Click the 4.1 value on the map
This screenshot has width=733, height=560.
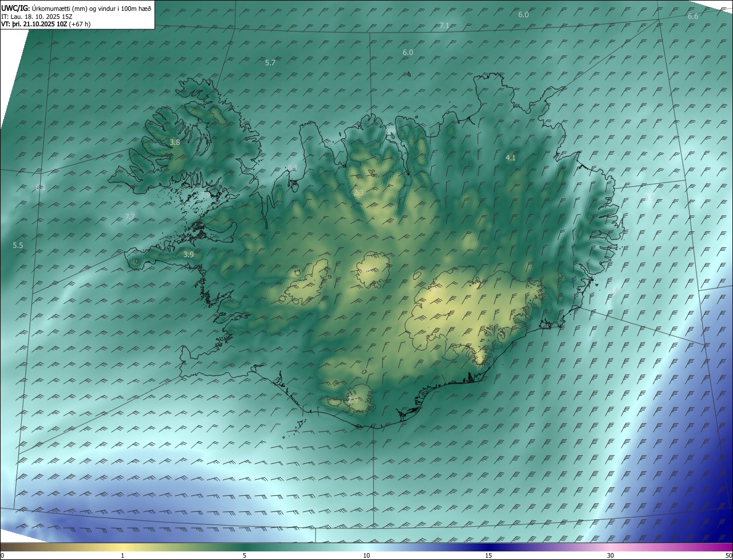pyautogui.click(x=511, y=158)
